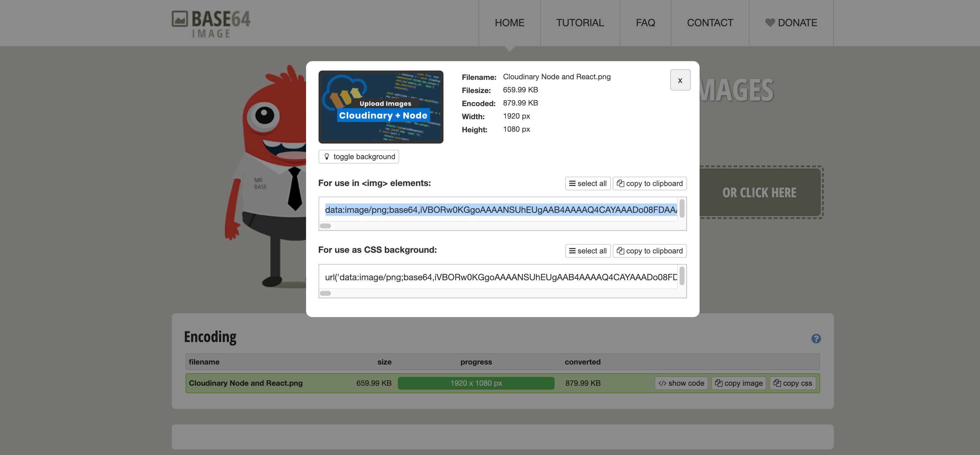Viewport: 980px width, 455px height.
Task: Click copy css button in encoding row
Action: (x=793, y=383)
